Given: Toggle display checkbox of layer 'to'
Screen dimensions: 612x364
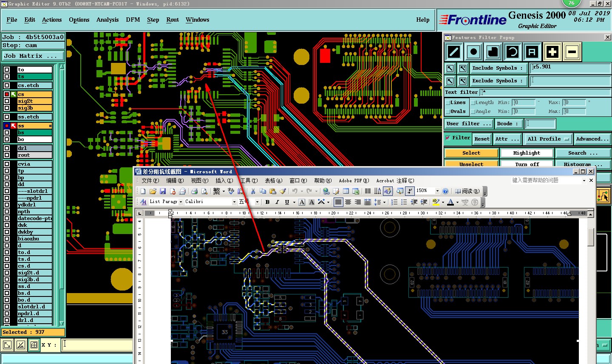Looking at the screenshot, I should pos(7,70).
